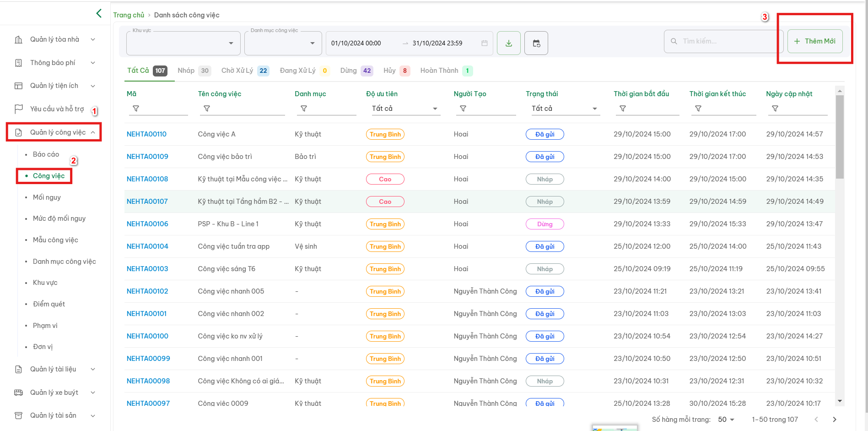The height and width of the screenshot is (431, 868).
Task: Expand Thông báo phí menu
Action: click(93, 63)
